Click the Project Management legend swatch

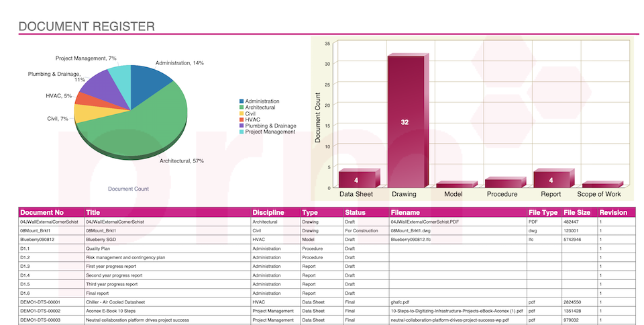[x=241, y=132]
